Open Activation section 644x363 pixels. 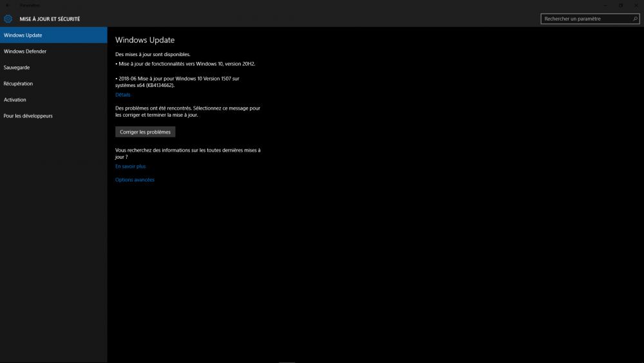coord(53,100)
